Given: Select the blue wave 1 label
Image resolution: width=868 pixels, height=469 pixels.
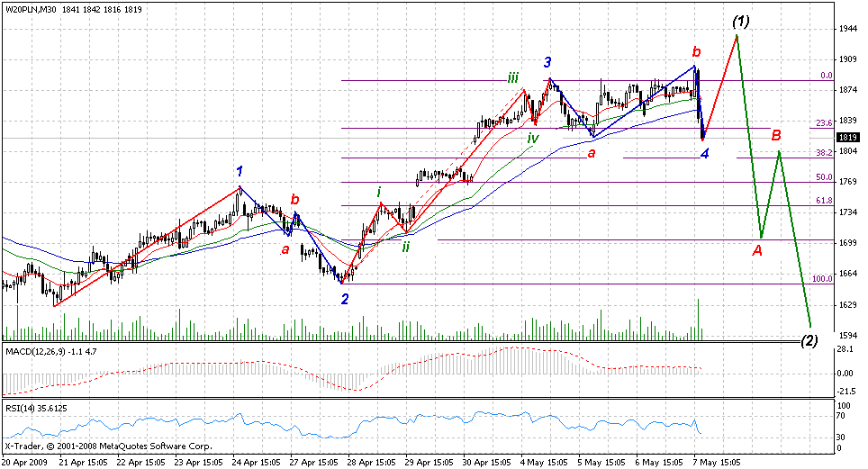Looking at the screenshot, I should [240, 170].
